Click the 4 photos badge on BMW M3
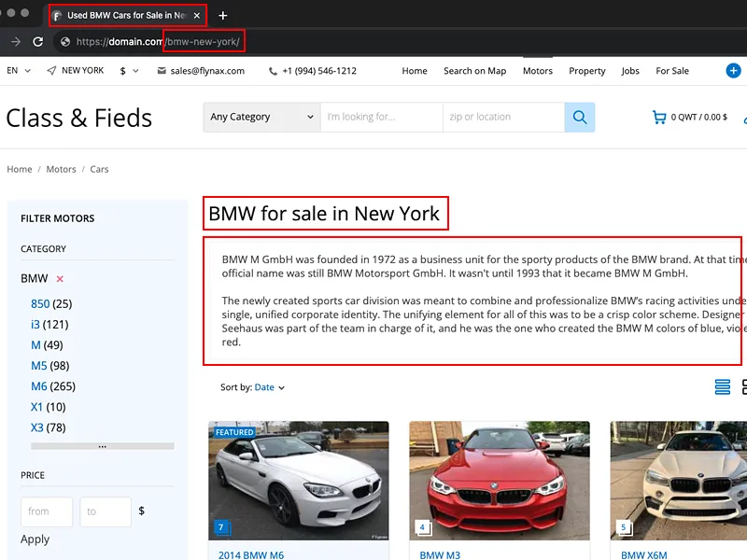 coord(423,527)
